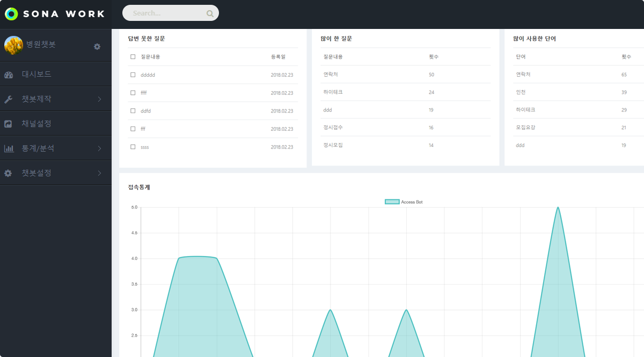644x357 pixels.
Task: Click the 챗봇설정 cog icon
Action: coord(9,173)
